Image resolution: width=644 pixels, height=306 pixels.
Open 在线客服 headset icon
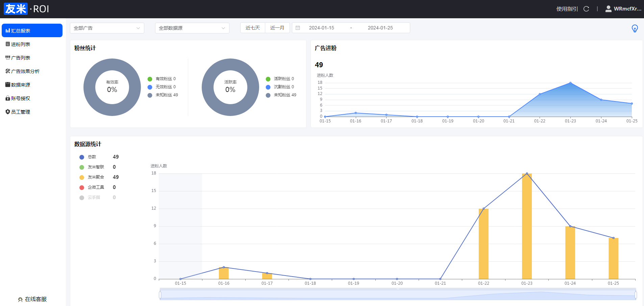coord(20,300)
